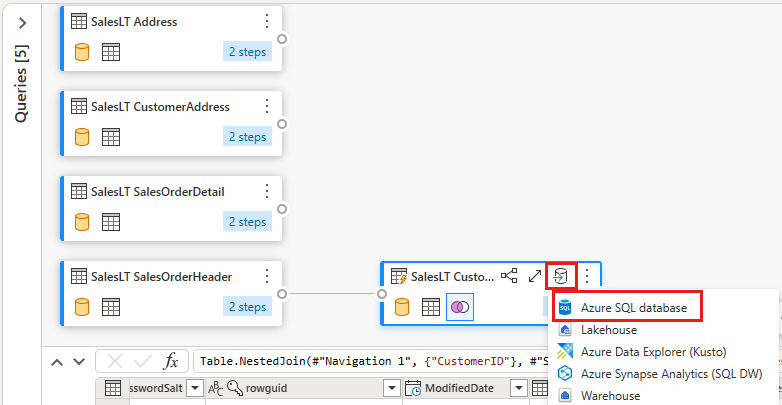Click the table step icon in SalesLT Address
Image resolution: width=782 pixels, height=405 pixels.
click(111, 52)
